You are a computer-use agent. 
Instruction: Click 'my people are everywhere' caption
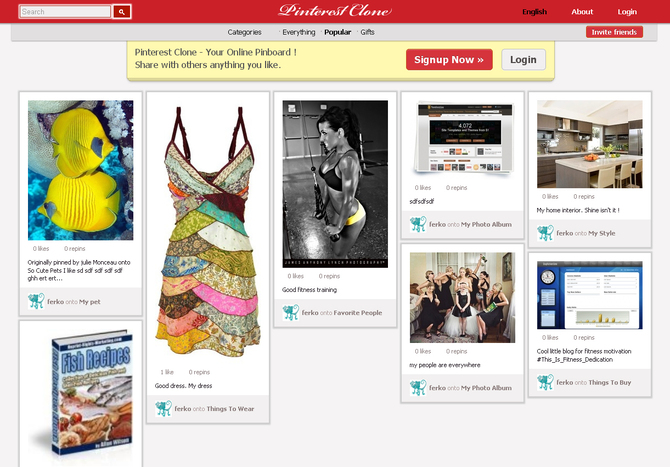445,365
